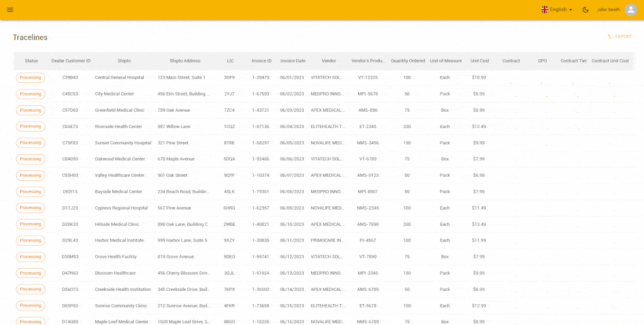Click Processing chip for Harbor Medical Institute
The width and height of the screenshot is (644, 325).
click(31, 240)
